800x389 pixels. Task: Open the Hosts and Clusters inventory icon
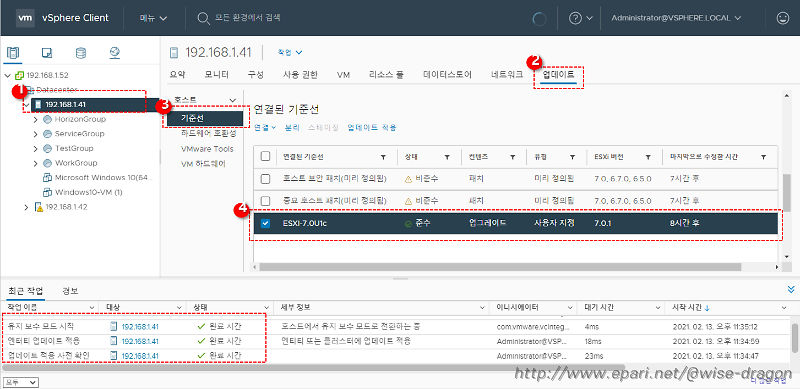tap(13, 53)
